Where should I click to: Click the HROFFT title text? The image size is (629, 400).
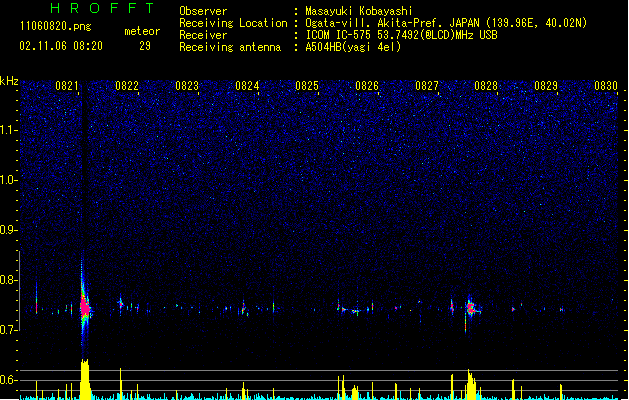103,8
